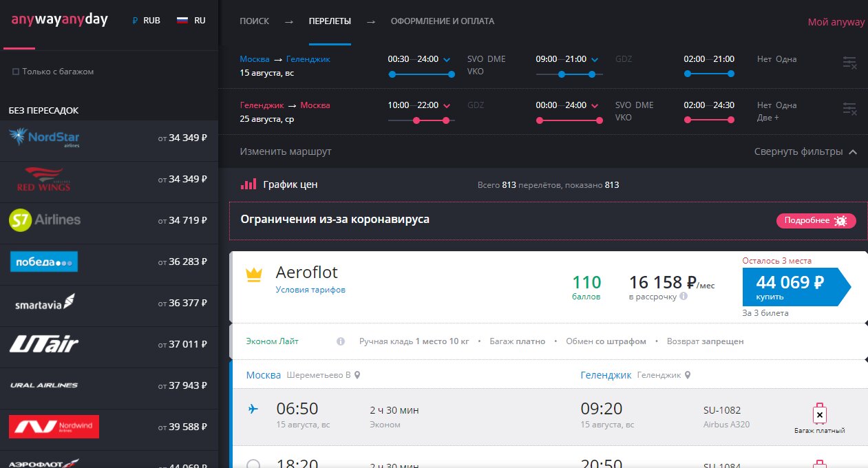868x468 pixels.
Task: Filter by Smartavia airline logo
Action: 45,303
